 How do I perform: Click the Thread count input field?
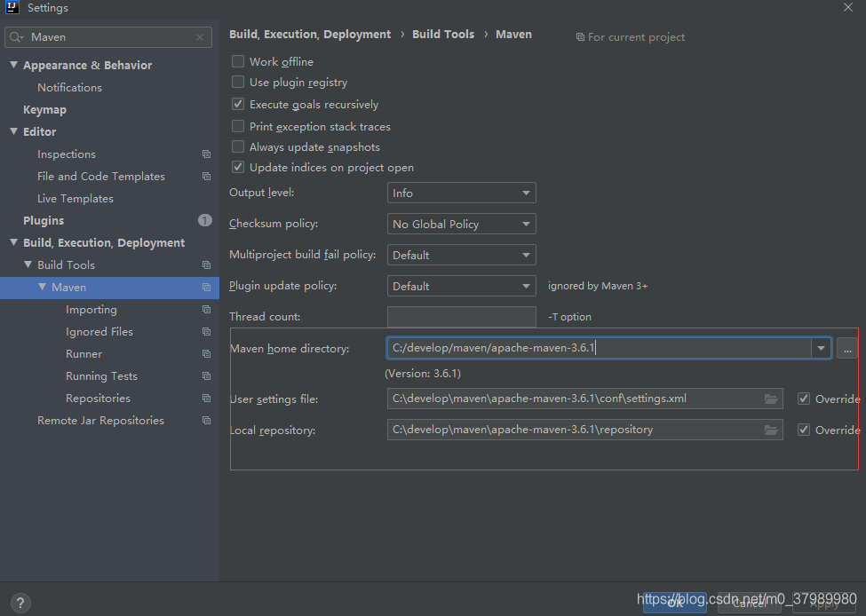pyautogui.click(x=462, y=317)
